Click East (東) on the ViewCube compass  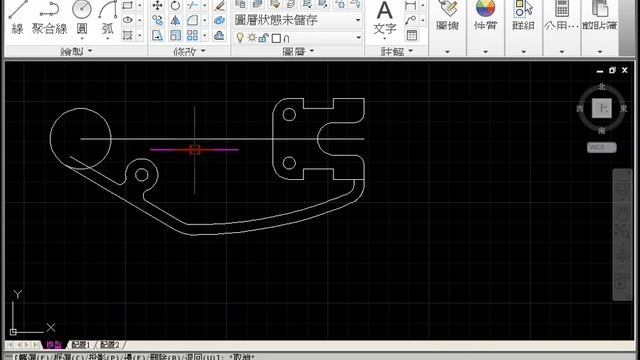624,108
